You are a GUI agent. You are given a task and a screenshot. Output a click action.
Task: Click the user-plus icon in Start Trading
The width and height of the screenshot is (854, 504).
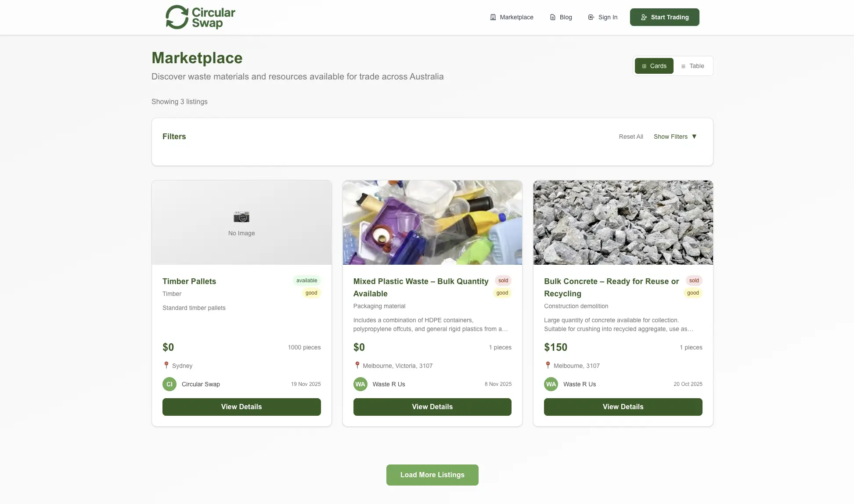pos(644,17)
